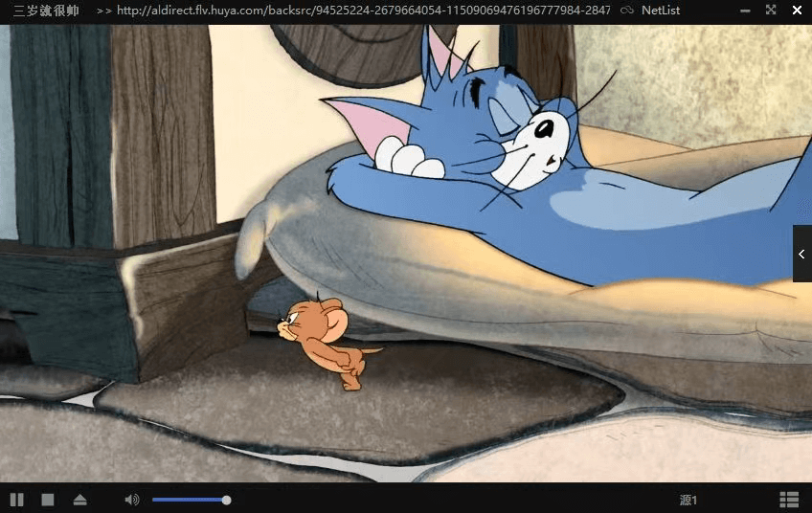Click the cartoon video display area
This screenshot has height=513, width=812.
[406, 254]
